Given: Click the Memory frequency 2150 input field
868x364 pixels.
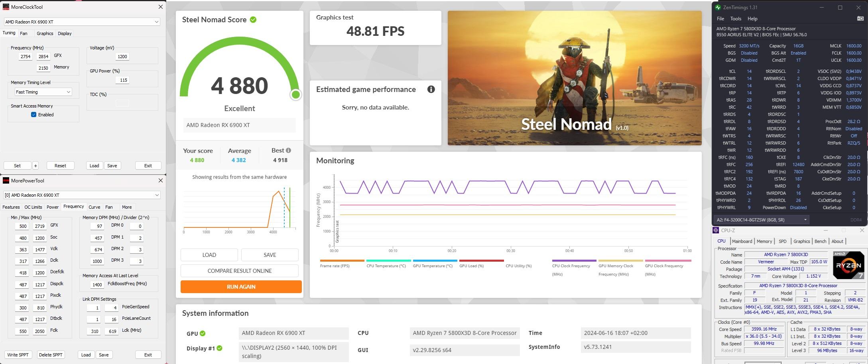Looking at the screenshot, I should pyautogui.click(x=43, y=68).
